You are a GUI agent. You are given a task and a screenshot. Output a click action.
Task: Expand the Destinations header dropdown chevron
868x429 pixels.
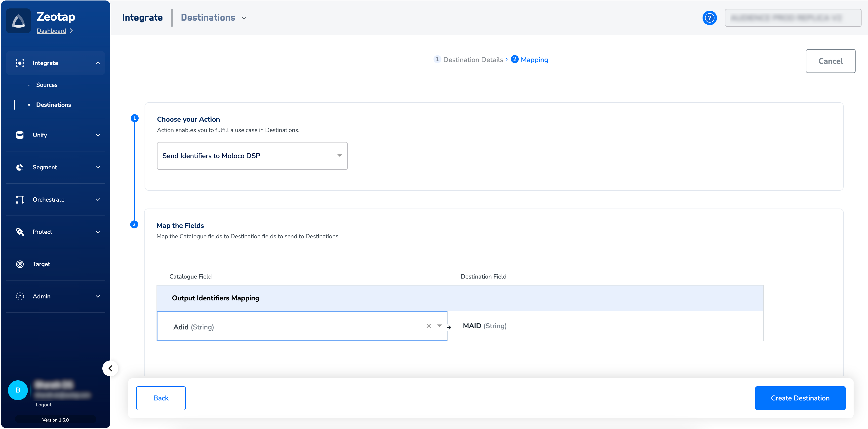244,18
